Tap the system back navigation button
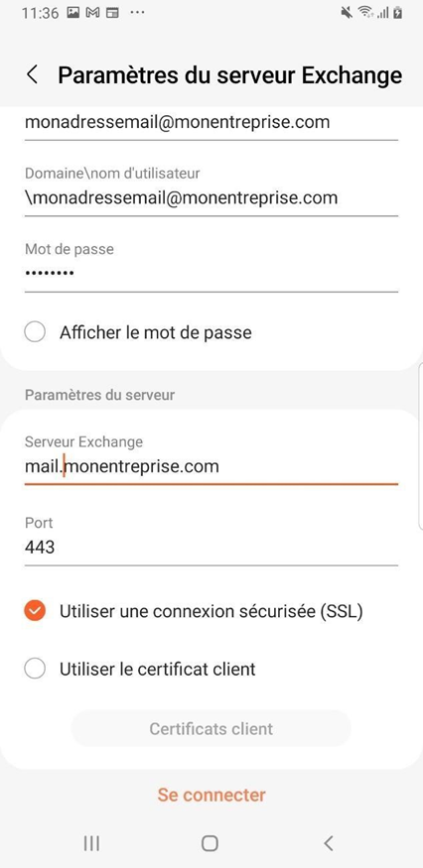This screenshot has width=423, height=868. point(329,843)
